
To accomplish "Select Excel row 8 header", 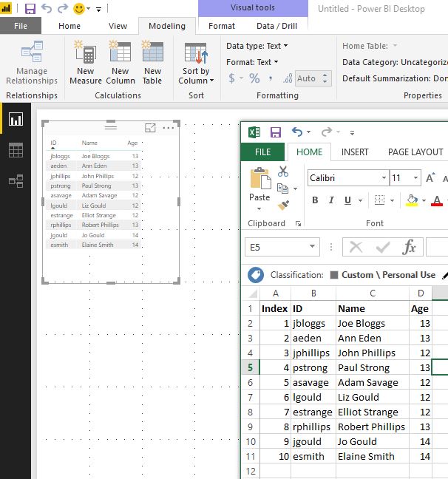I will tap(251, 412).
